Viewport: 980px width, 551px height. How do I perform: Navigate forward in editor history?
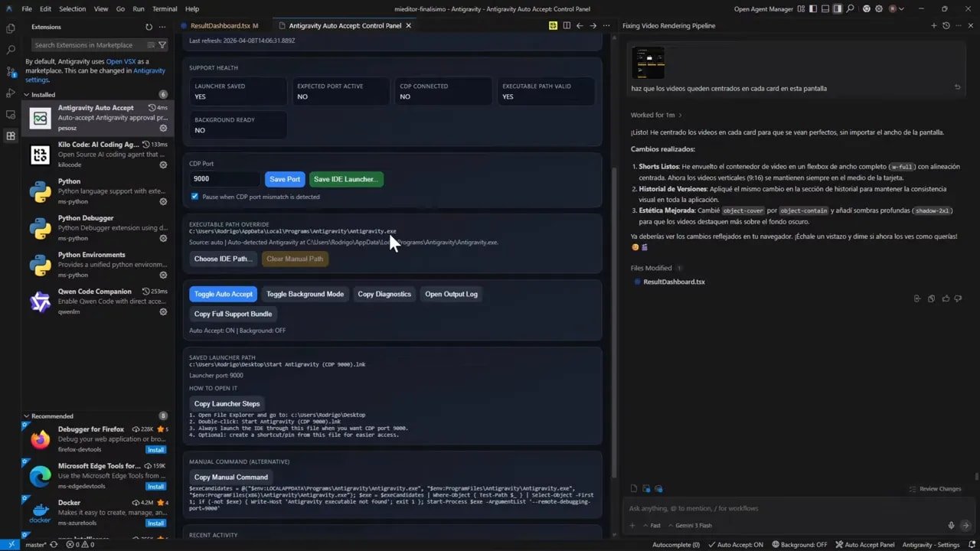[593, 25]
